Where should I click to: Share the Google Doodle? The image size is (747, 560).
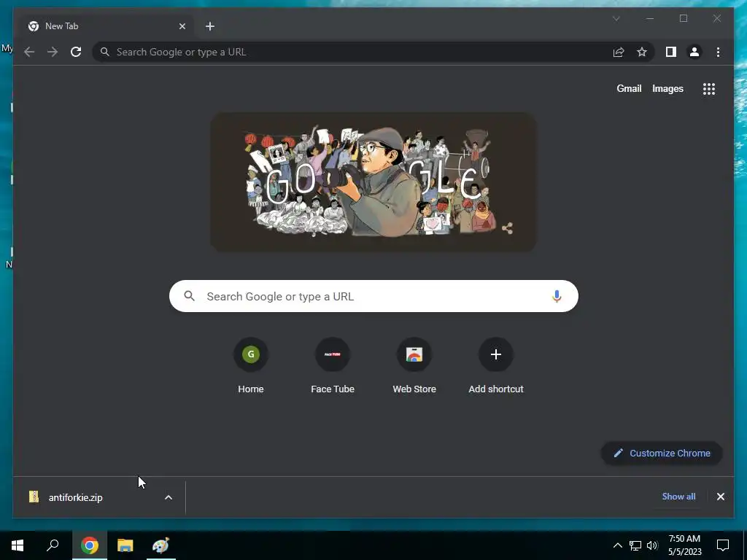click(x=508, y=228)
